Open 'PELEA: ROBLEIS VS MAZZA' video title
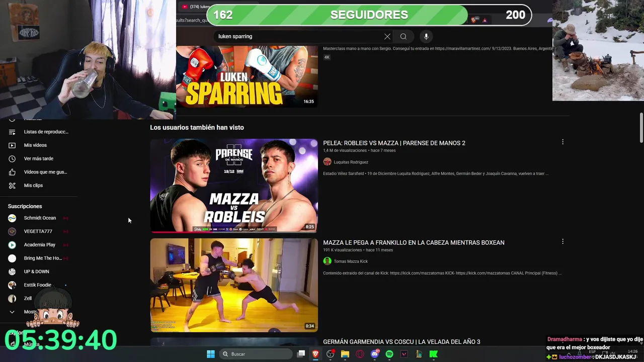644x362 pixels. 394,143
